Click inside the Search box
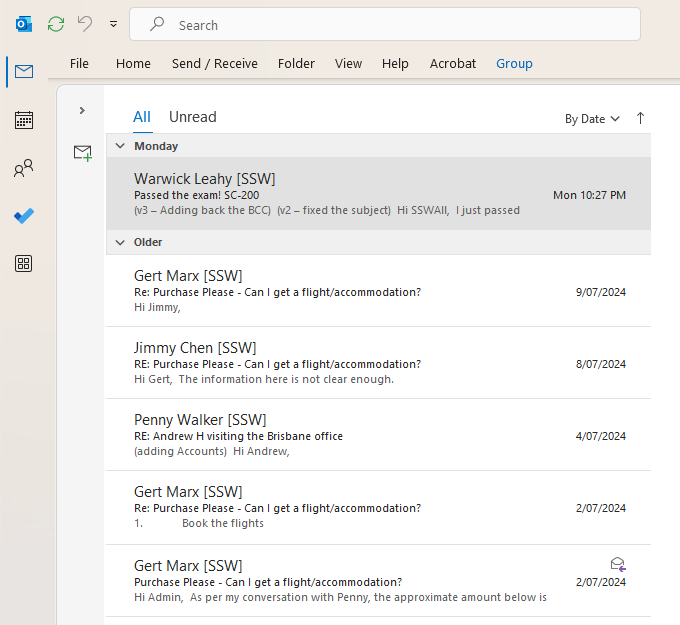 (x=400, y=25)
